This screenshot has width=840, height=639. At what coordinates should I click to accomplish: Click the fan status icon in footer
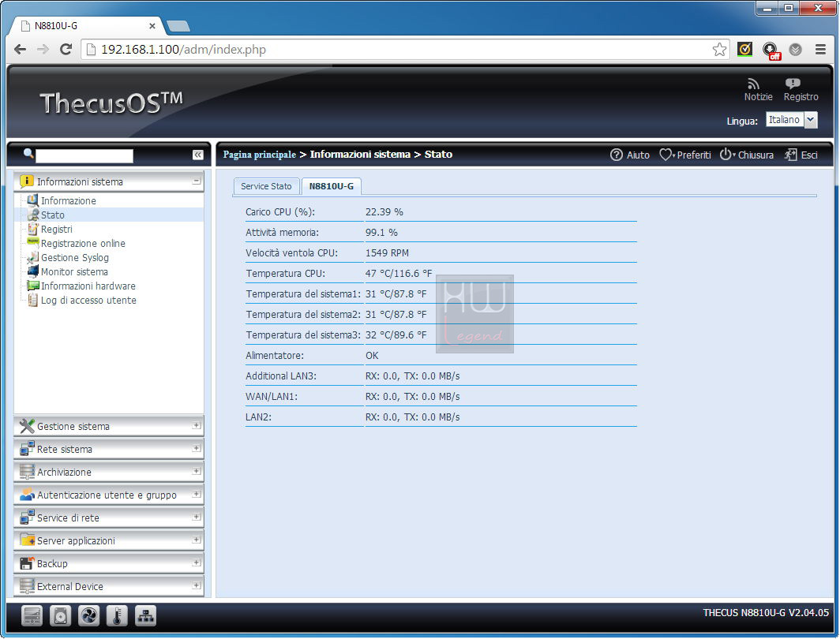[89, 616]
